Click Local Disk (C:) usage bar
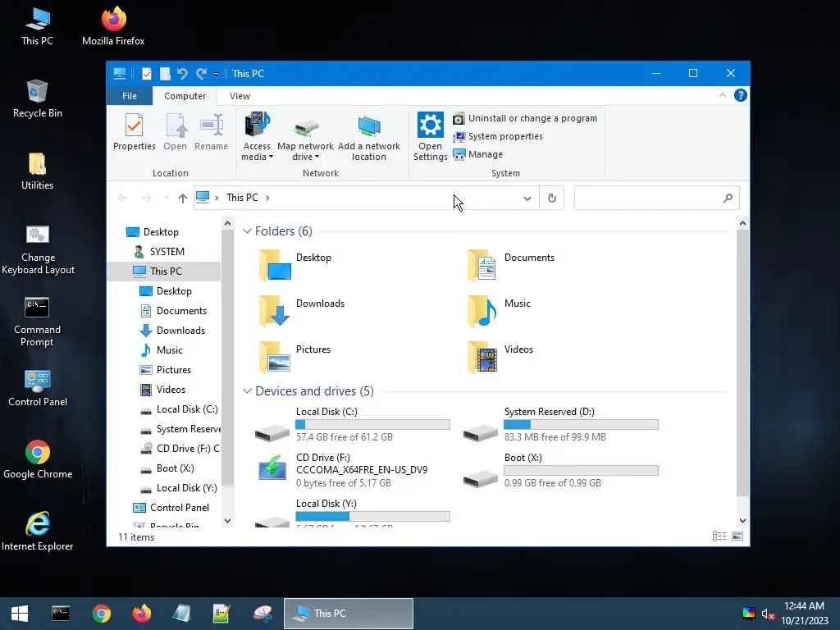840x630 pixels. (x=373, y=425)
